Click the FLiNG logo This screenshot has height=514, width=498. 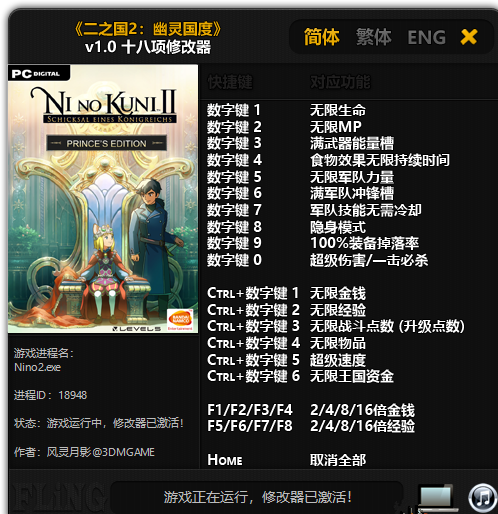(58, 498)
